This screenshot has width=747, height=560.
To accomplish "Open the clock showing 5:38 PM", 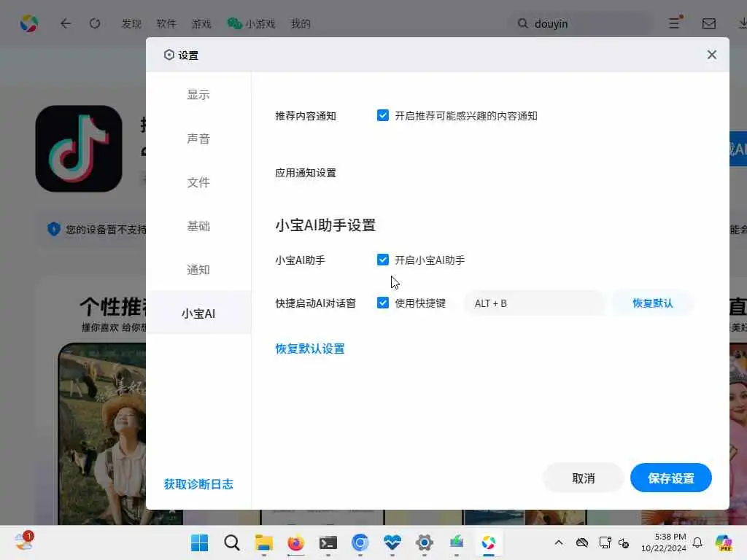I will [664, 542].
